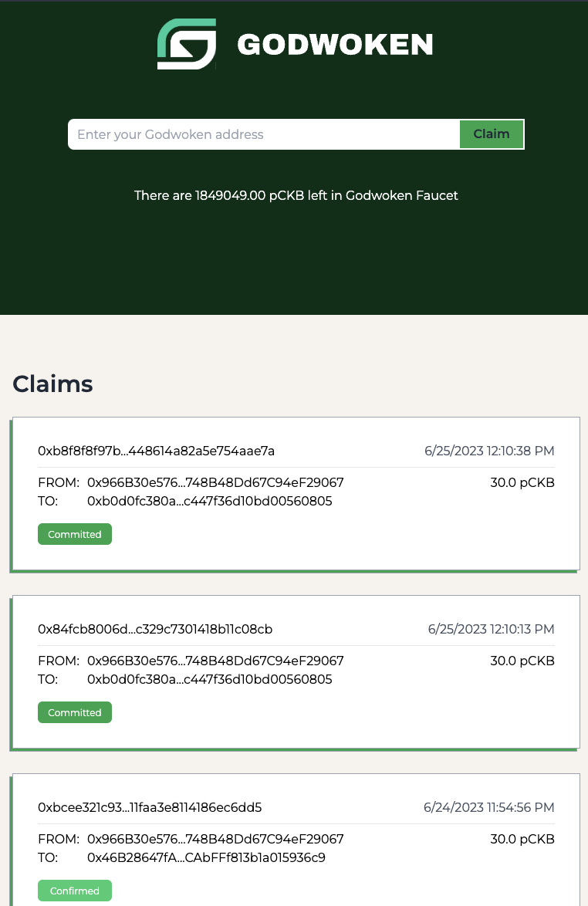Select the FROM address on the first claim

[x=215, y=482]
